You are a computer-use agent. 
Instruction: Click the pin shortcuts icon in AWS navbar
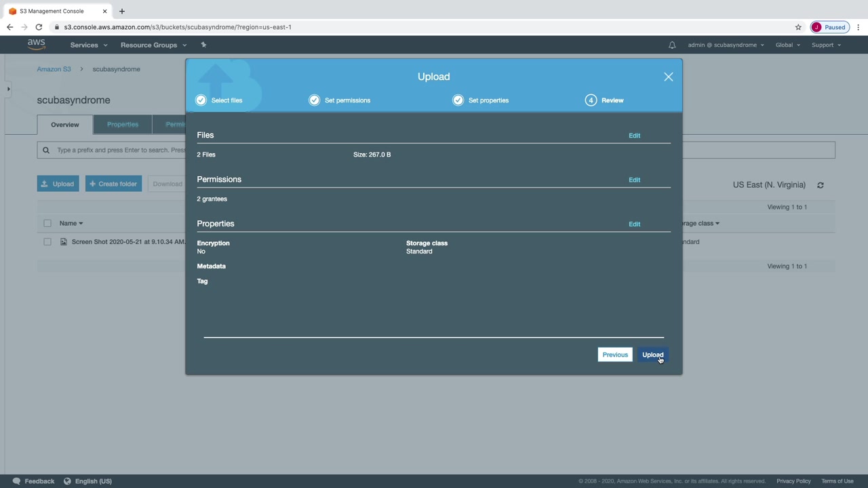pos(203,45)
